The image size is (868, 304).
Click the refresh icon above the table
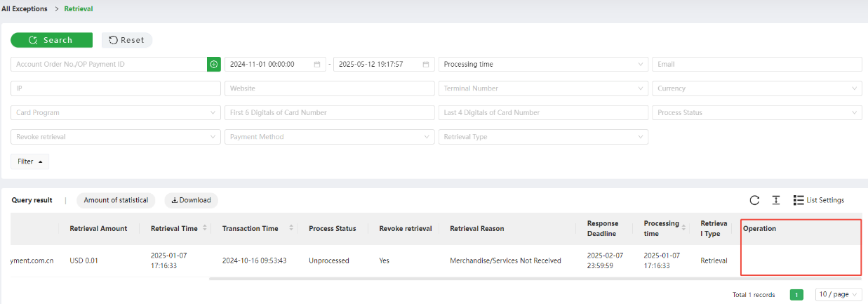(754, 200)
